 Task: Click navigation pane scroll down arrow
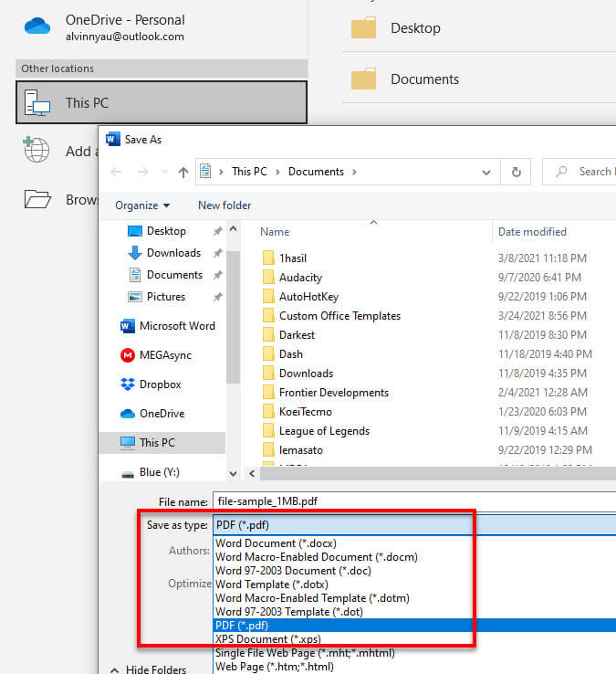point(234,474)
